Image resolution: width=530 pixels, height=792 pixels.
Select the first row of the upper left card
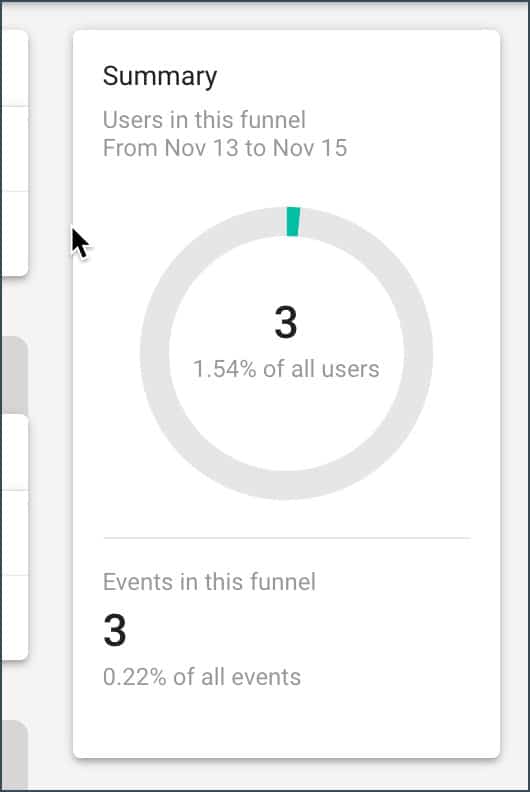point(14,68)
